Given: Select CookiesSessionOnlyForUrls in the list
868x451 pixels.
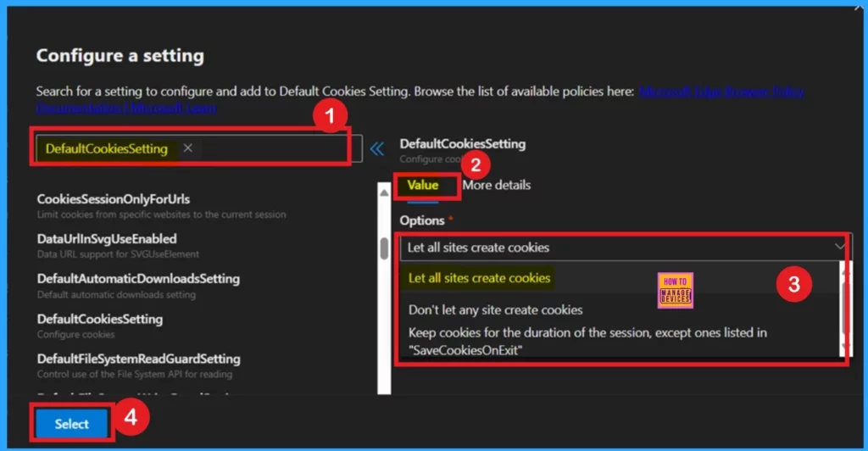Looking at the screenshot, I should (x=114, y=199).
